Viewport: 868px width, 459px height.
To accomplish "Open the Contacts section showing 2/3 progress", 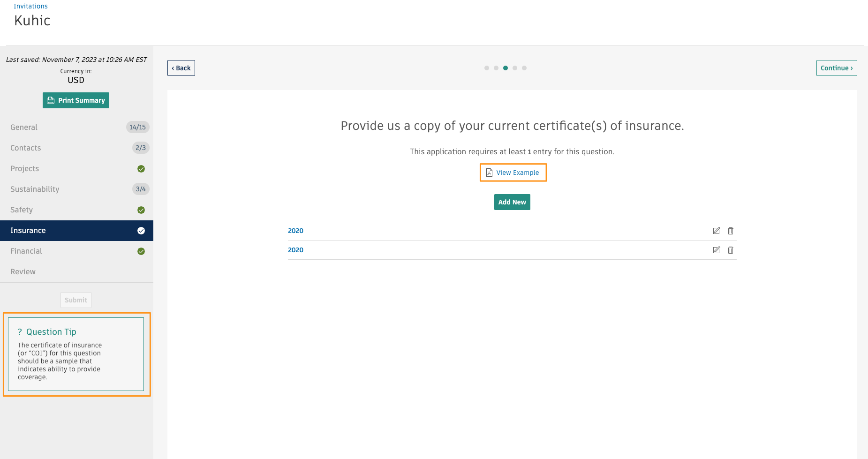I will pos(25,148).
